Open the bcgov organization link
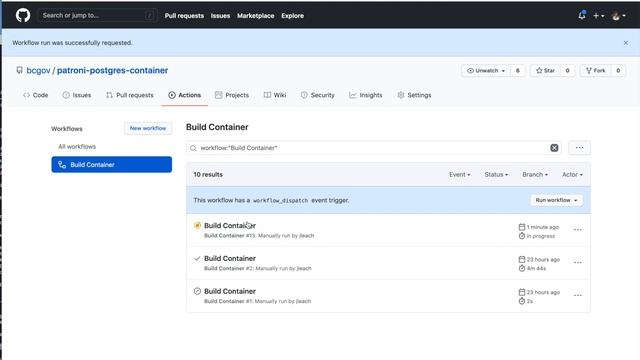The width and height of the screenshot is (640, 360). [x=38, y=70]
